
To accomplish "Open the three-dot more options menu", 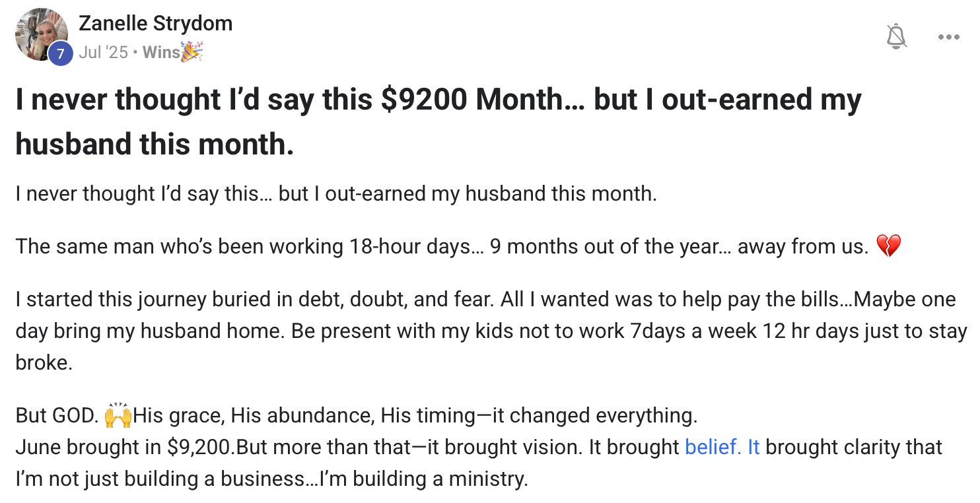I will pyautogui.click(x=948, y=38).
